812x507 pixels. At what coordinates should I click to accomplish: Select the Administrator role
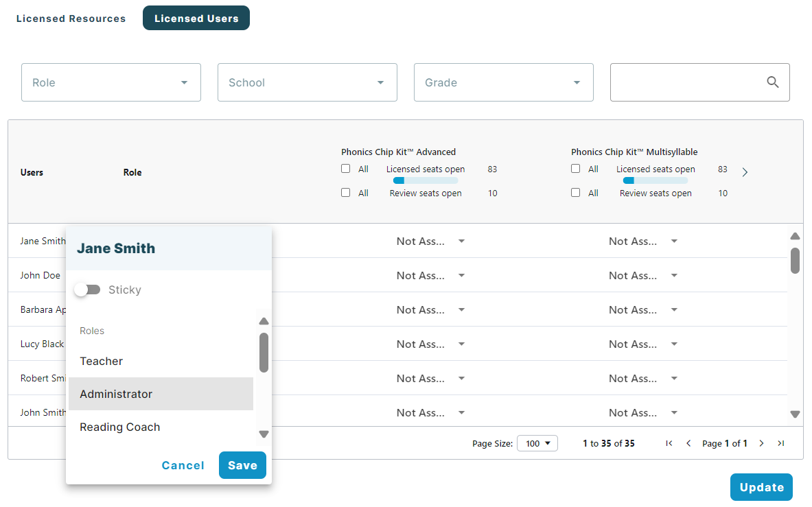click(161, 394)
